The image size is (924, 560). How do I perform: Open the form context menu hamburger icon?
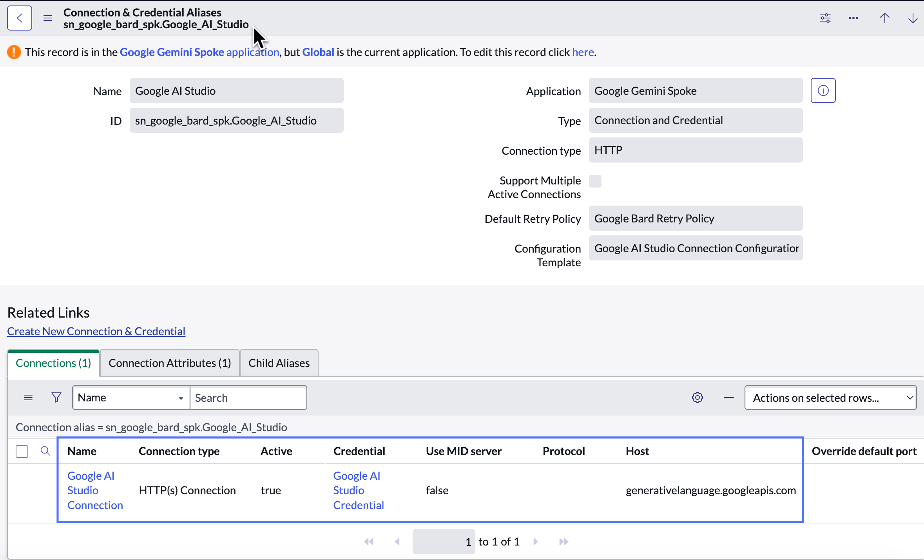tap(48, 18)
